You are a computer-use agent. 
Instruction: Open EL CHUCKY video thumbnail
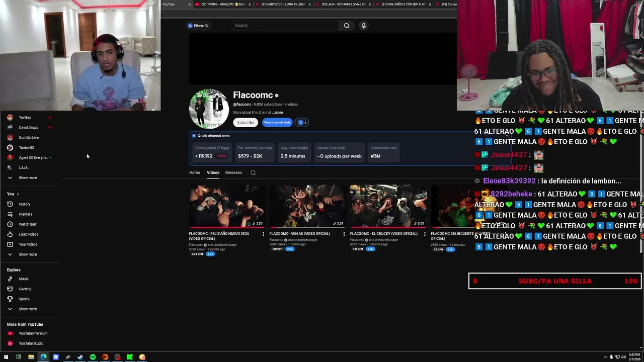coord(388,206)
